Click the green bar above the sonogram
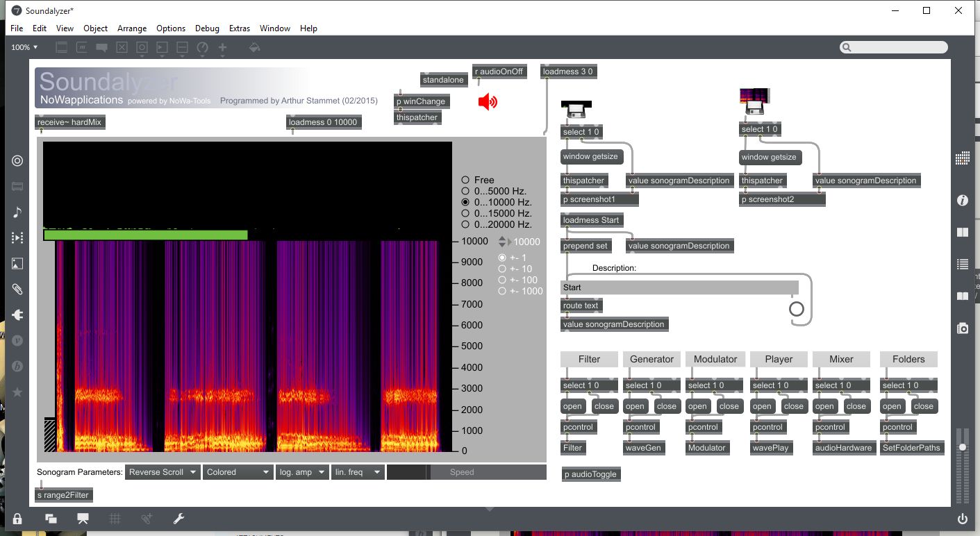The height and width of the screenshot is (536, 980). coord(146,235)
